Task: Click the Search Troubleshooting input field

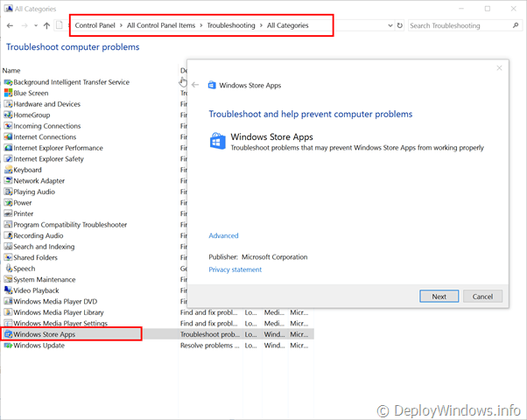Action: coord(460,25)
